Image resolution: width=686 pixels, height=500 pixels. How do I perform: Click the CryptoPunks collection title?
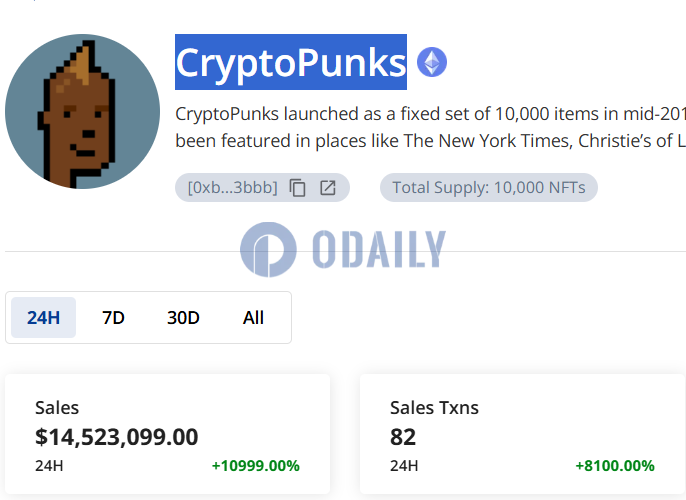(291, 62)
